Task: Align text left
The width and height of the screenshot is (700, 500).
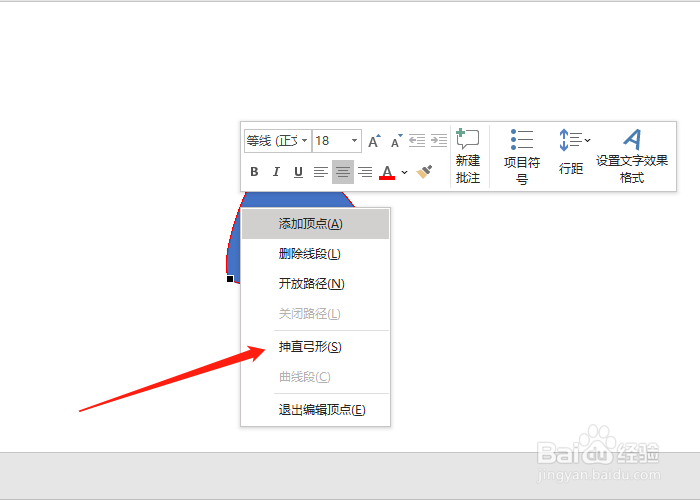Action: tap(321, 172)
